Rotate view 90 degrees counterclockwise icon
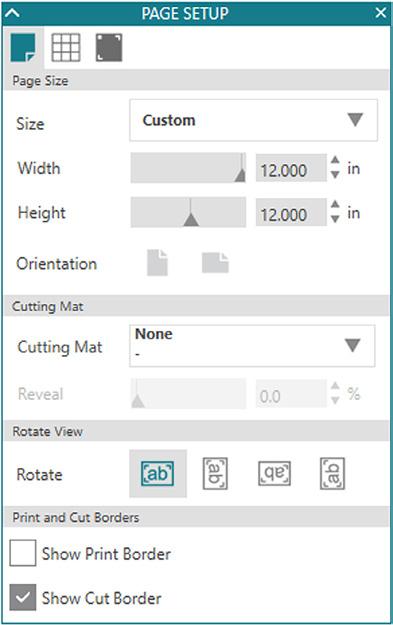Screen dimensions: 393x625 332,474
